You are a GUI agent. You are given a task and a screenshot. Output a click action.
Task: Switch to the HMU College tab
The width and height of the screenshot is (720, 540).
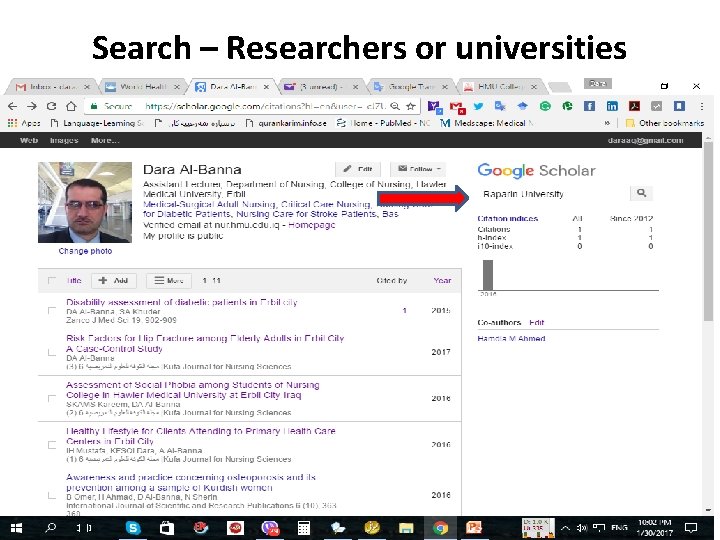click(500, 86)
